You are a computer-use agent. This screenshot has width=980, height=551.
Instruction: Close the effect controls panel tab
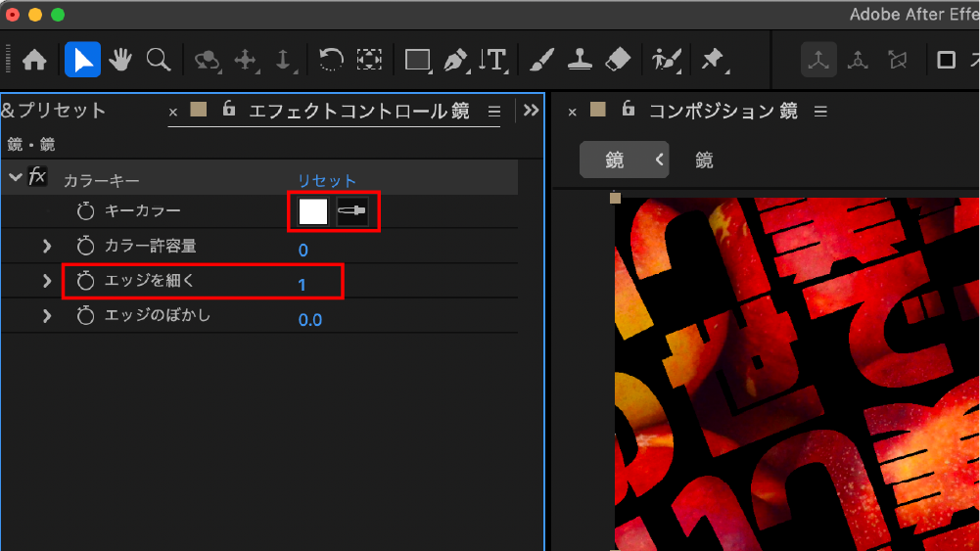[x=173, y=113]
